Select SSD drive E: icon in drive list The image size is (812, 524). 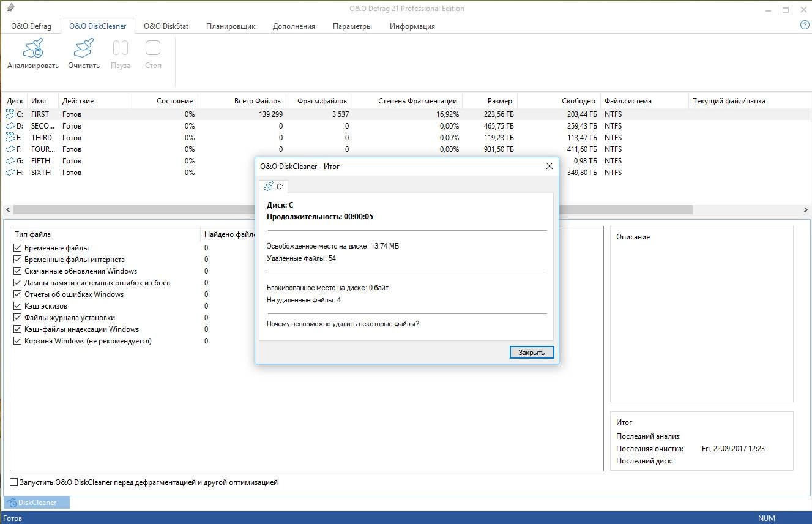click(x=10, y=137)
